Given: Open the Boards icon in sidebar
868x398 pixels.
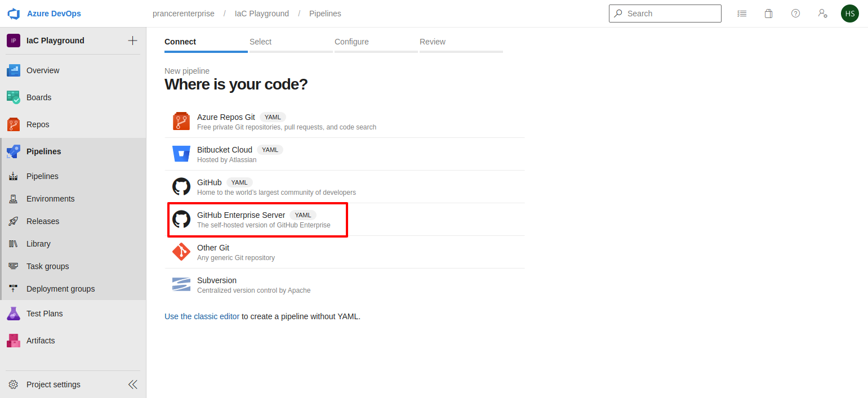Looking at the screenshot, I should click(14, 97).
